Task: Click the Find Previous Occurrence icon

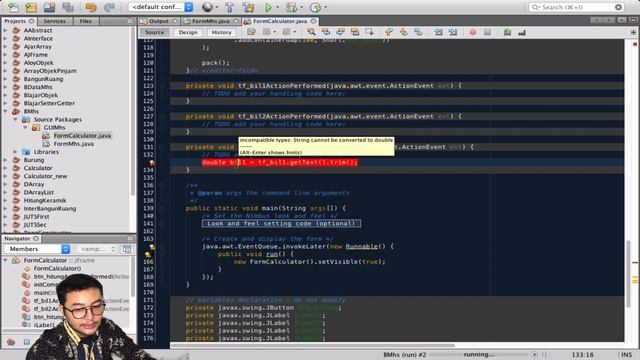Action: click(326, 32)
